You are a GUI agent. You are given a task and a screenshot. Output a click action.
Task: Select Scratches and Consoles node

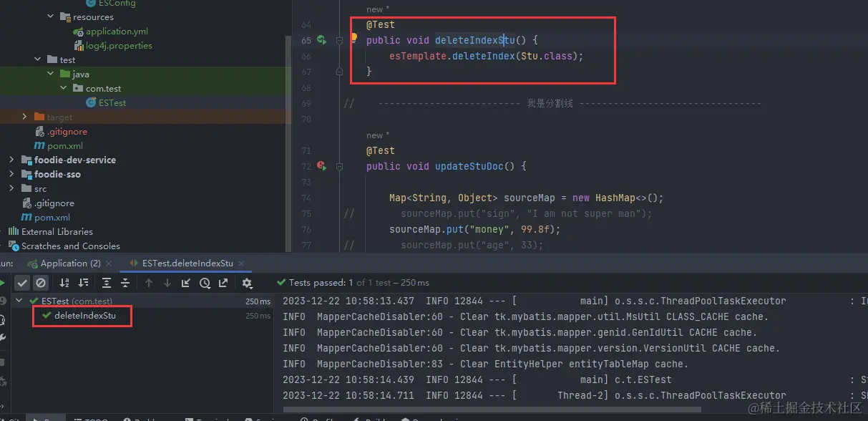pyautogui.click(x=71, y=246)
